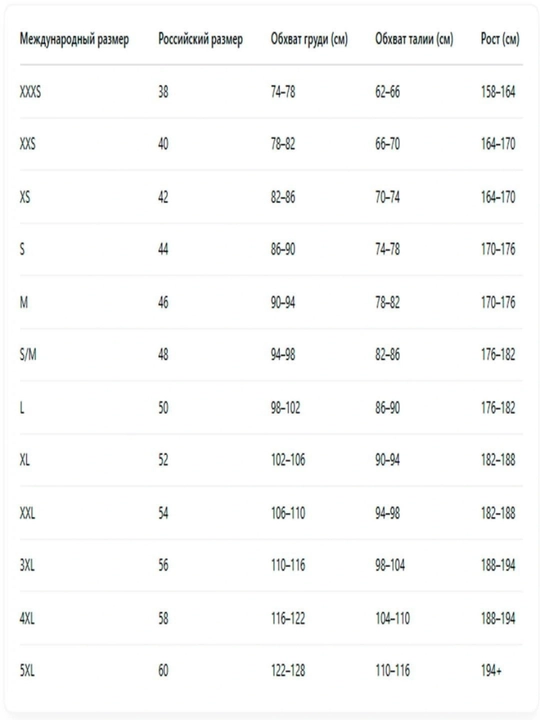Click chest value 98–102 cell
The width and height of the screenshot is (540, 720).
click(286, 408)
